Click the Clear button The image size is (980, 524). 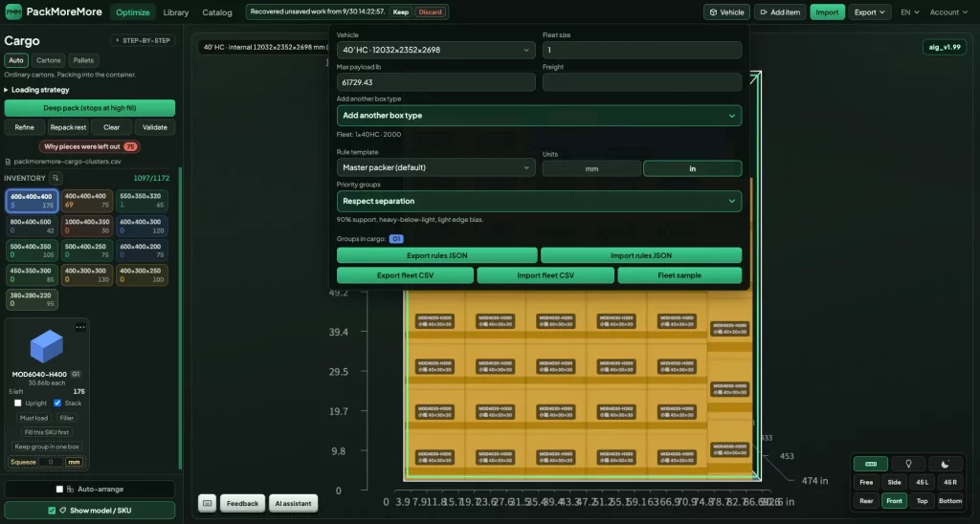111,127
